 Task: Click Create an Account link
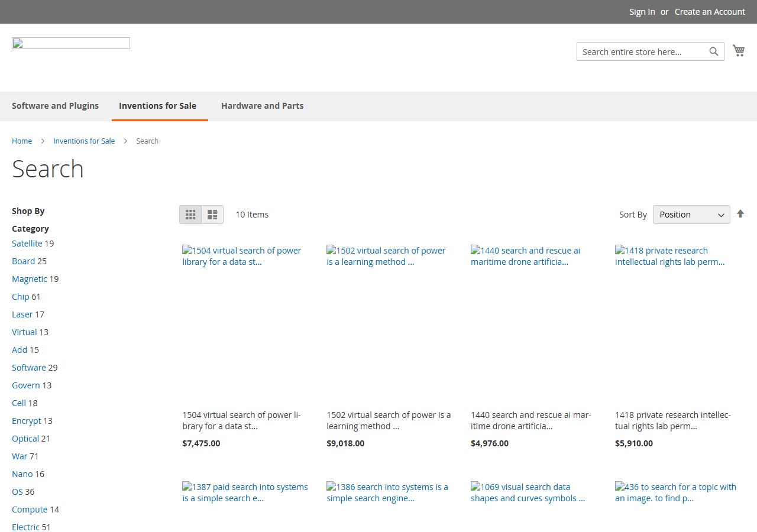click(x=710, y=12)
